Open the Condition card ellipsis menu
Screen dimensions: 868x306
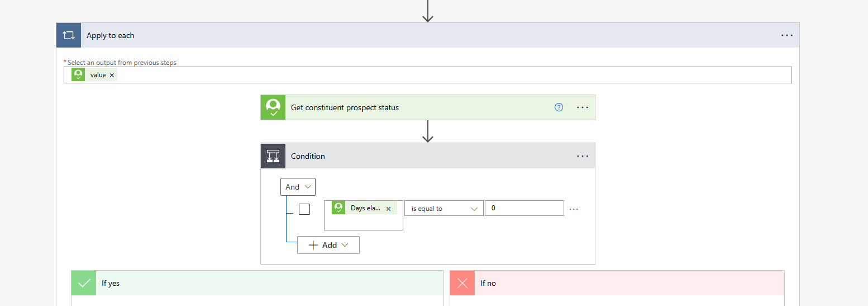click(583, 156)
